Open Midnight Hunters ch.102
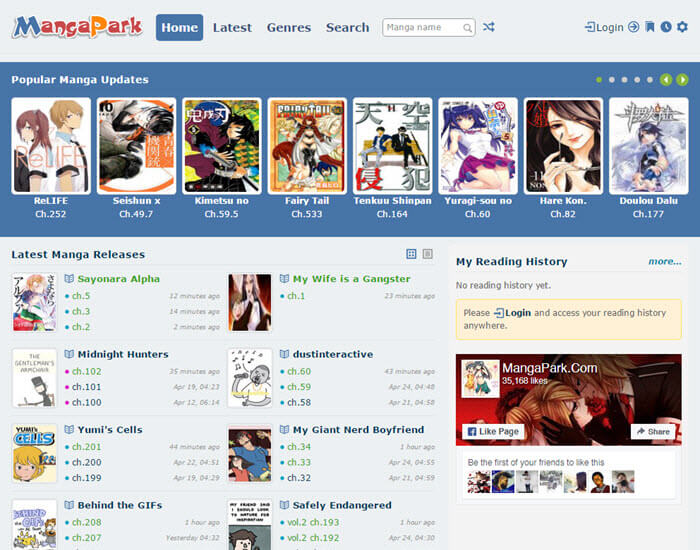The image size is (700, 550). (x=87, y=371)
